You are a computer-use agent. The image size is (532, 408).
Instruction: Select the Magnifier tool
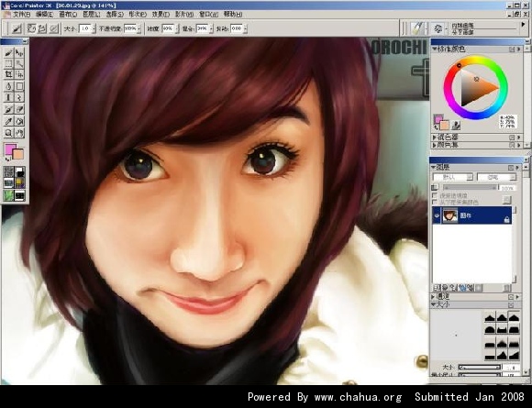pyautogui.click(x=9, y=133)
